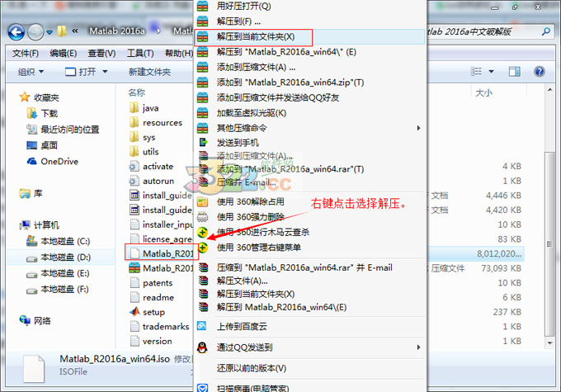
Task: Expand the arrow beside 打开
Action: [x=105, y=72]
